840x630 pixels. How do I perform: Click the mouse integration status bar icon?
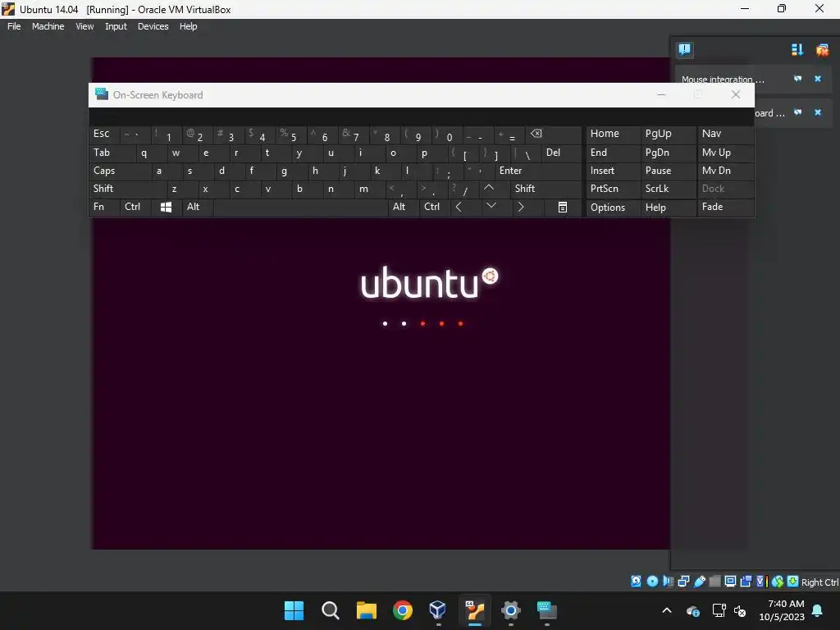coord(778,582)
